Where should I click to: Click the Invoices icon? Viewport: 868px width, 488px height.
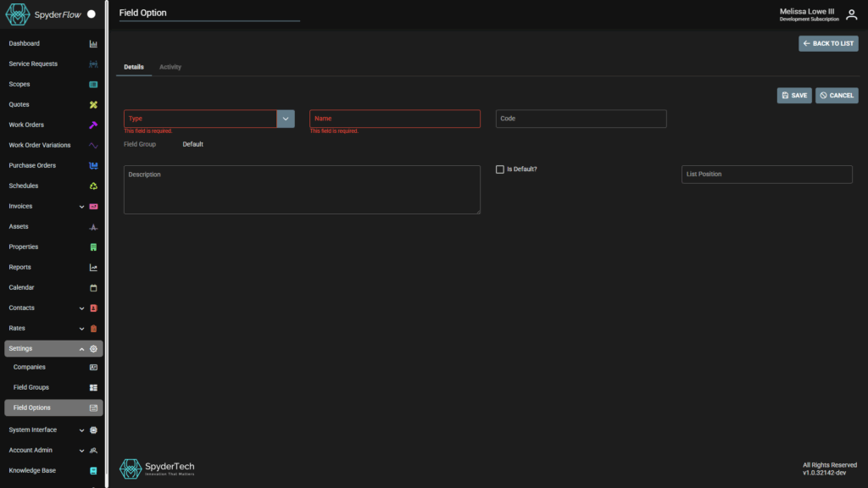(x=93, y=206)
